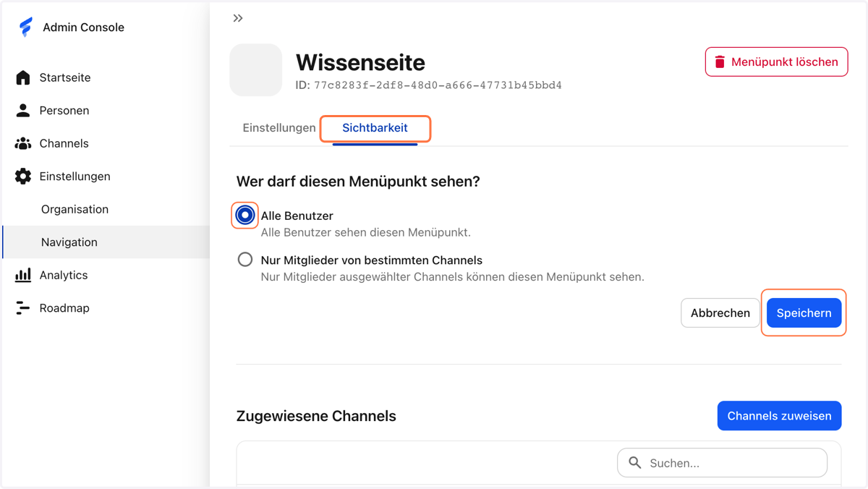Expand sidebar with double chevron
The height and width of the screenshot is (489, 868).
point(238,18)
